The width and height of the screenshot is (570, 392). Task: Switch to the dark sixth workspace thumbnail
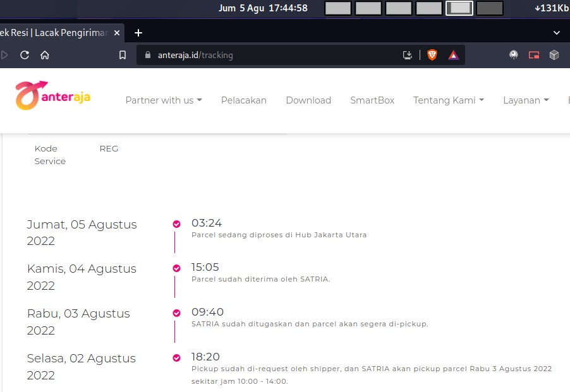[x=490, y=8]
